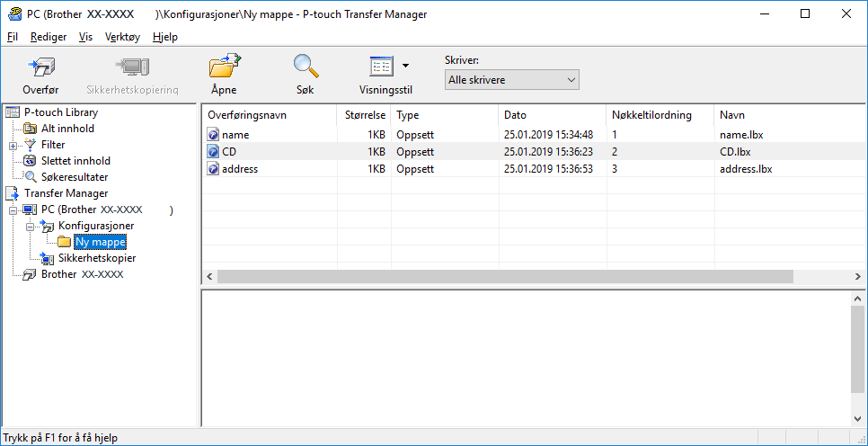Click the address.lbx file name
Image resolution: width=868 pixels, height=446 pixels.
[746, 169]
